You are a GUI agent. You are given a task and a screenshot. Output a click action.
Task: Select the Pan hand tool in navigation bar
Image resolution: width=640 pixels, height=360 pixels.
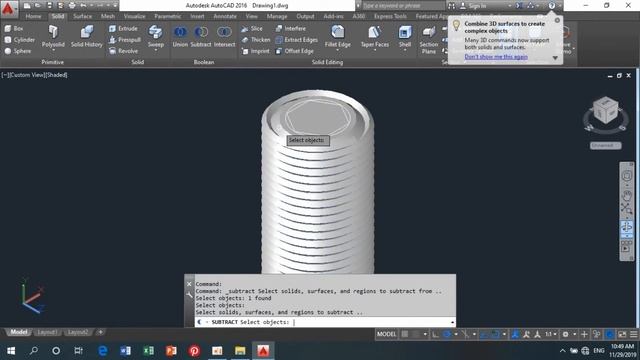coord(627,195)
